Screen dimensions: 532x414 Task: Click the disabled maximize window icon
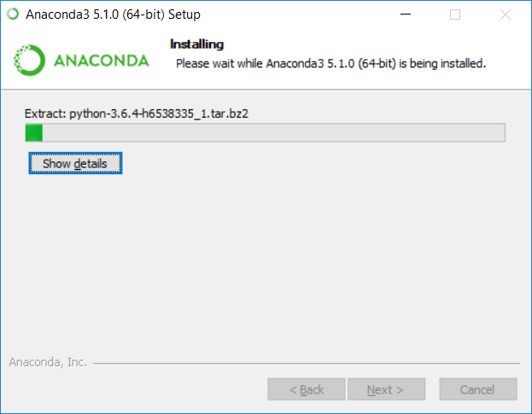[x=455, y=15]
